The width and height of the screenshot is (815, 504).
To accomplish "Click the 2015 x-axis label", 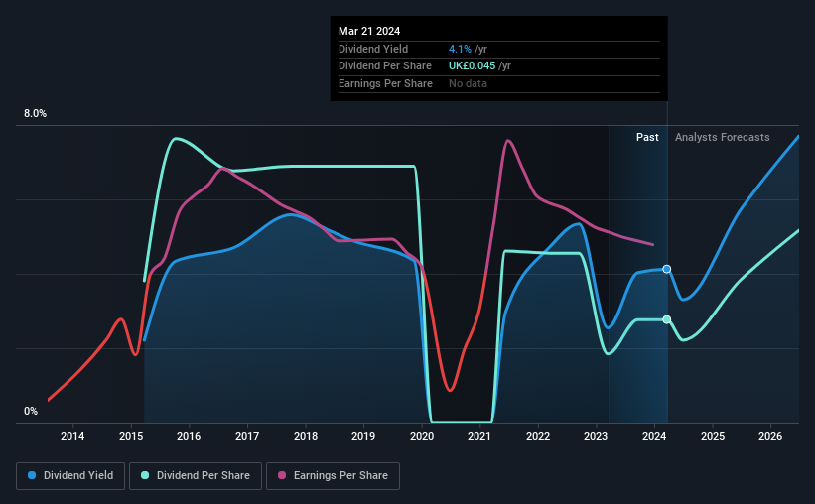I will 130,436.
